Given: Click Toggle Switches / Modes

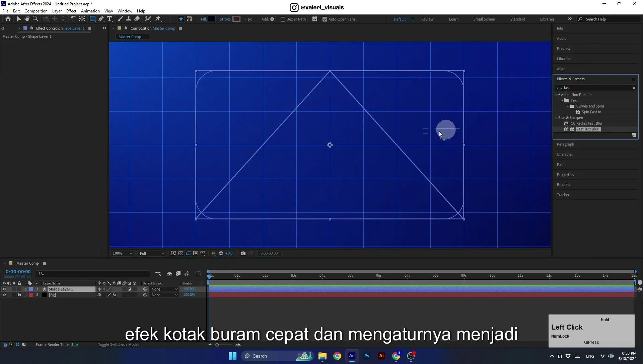Looking at the screenshot, I should click(x=119, y=345).
